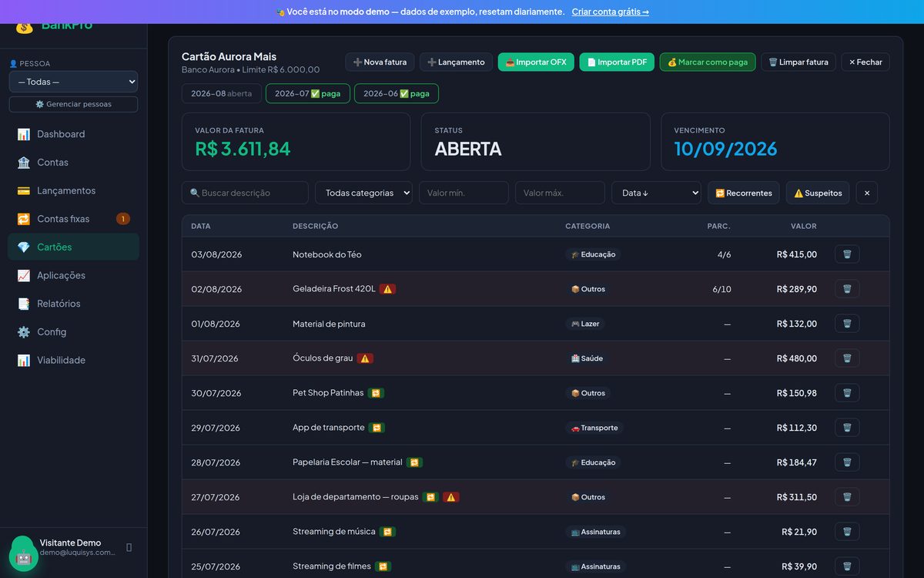This screenshot has width=924, height=578.
Task: Click recurring icon on Loja de departamento
Action: coord(430,497)
